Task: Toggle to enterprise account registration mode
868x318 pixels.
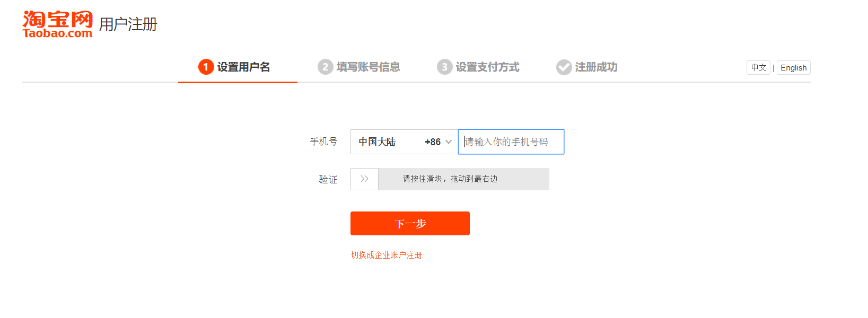Action: (x=386, y=254)
